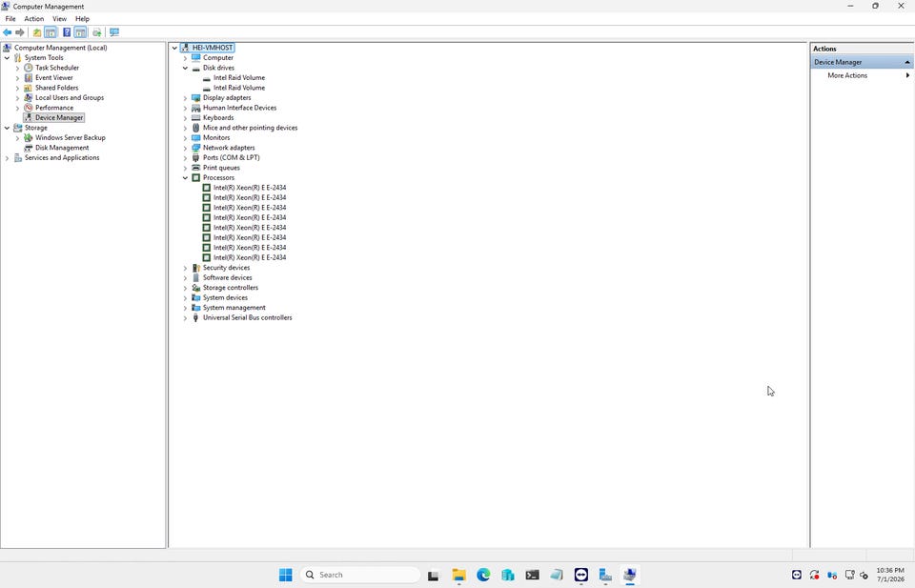
Task: Select Task Scheduler in the left tree
Action: (56, 68)
